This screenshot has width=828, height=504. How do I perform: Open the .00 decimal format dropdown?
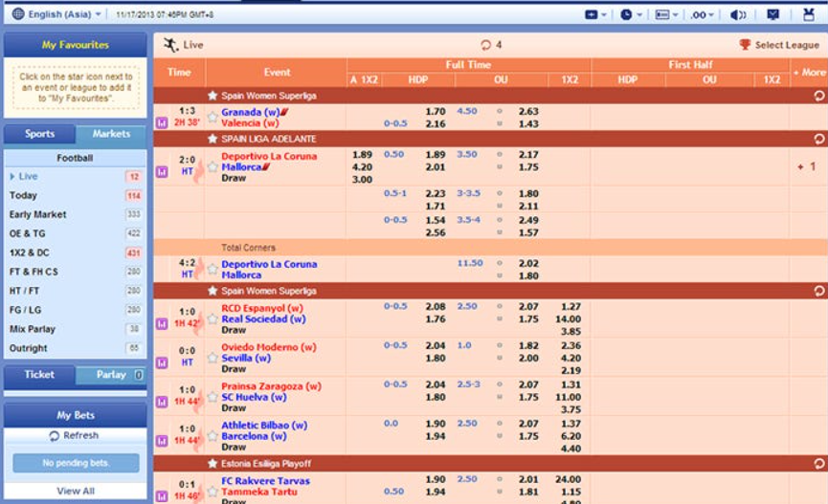[703, 14]
